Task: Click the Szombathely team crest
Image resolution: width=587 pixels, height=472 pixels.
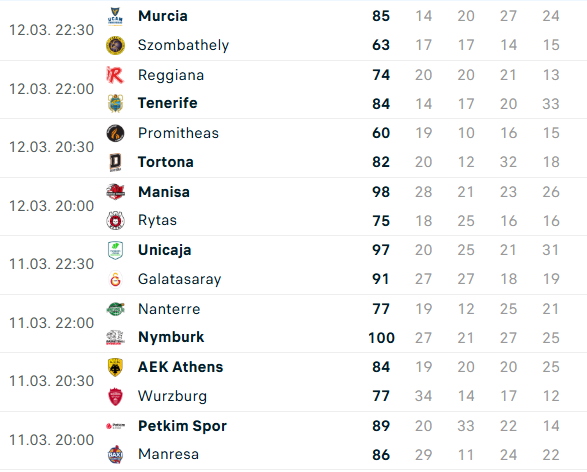Action: pos(115,45)
